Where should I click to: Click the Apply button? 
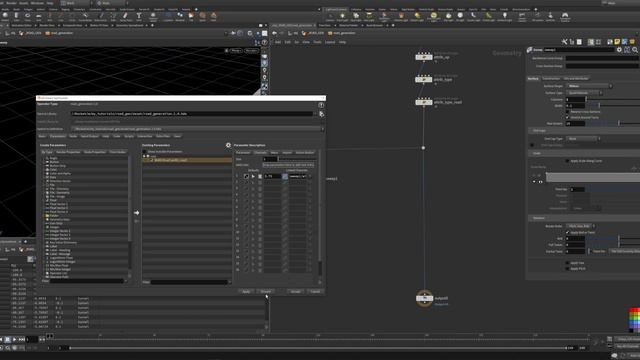click(x=246, y=291)
